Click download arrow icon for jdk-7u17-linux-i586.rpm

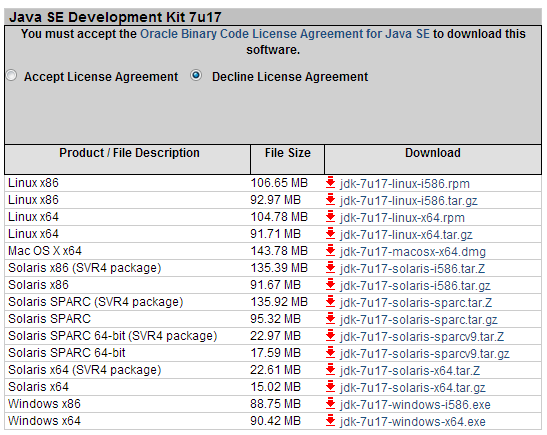coord(330,183)
